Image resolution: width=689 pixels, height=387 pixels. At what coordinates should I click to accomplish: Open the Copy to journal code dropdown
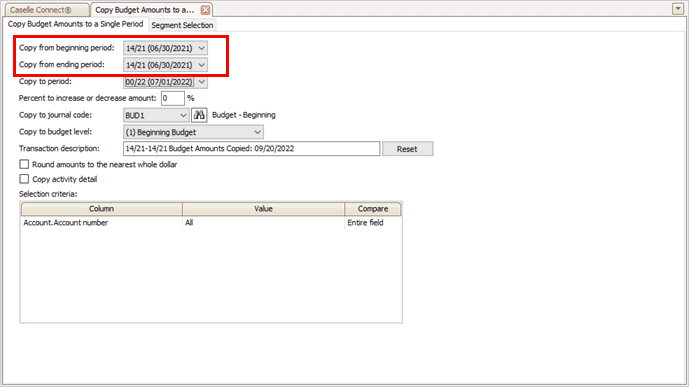[x=156, y=115]
